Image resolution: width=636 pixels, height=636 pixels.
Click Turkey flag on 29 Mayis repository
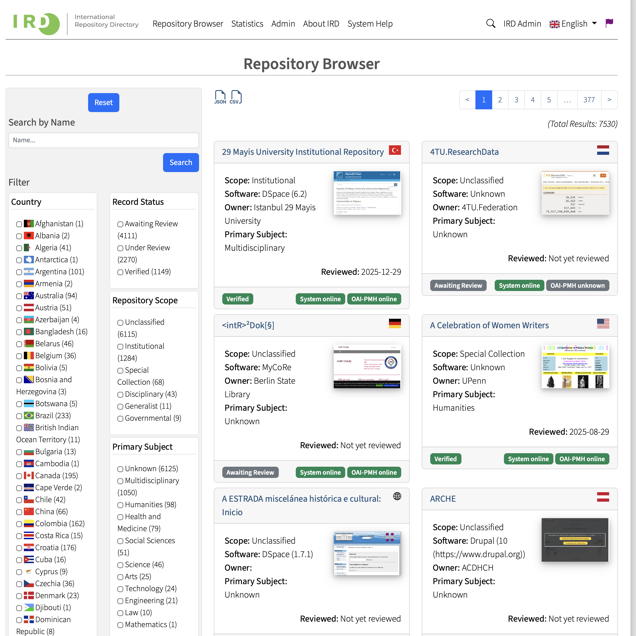tap(395, 151)
